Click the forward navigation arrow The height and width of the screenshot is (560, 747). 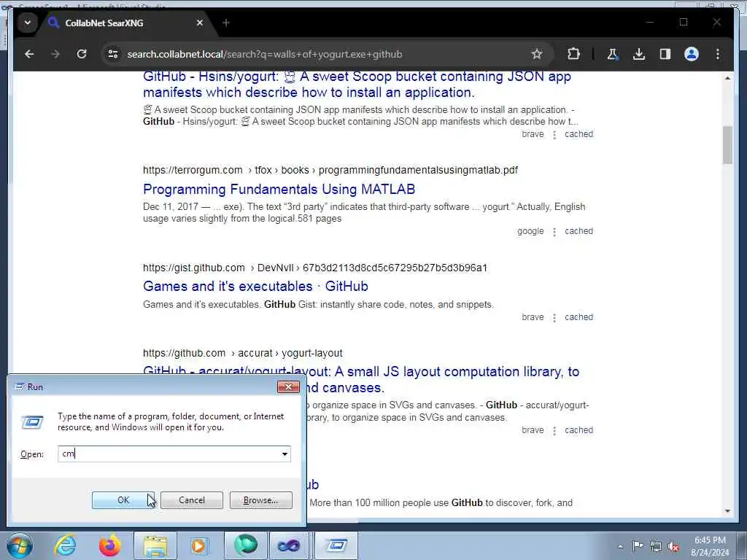pos(55,54)
